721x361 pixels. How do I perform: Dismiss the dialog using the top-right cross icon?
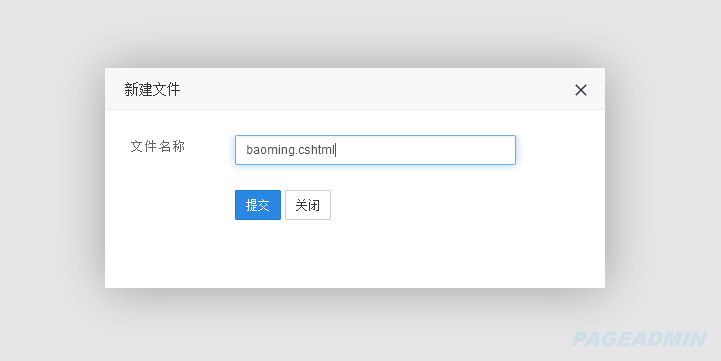point(581,90)
